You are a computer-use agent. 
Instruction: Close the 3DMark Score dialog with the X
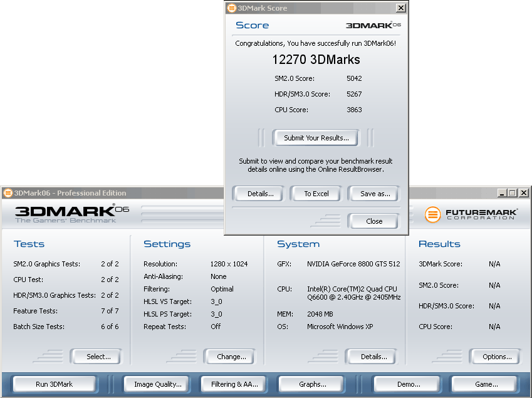click(400, 8)
